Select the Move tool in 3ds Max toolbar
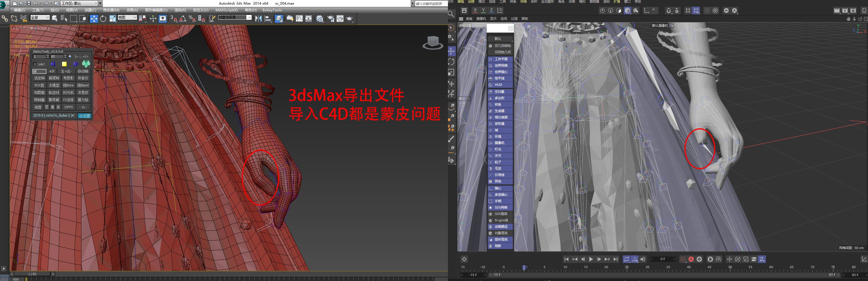This screenshot has height=281, width=868. point(94,19)
